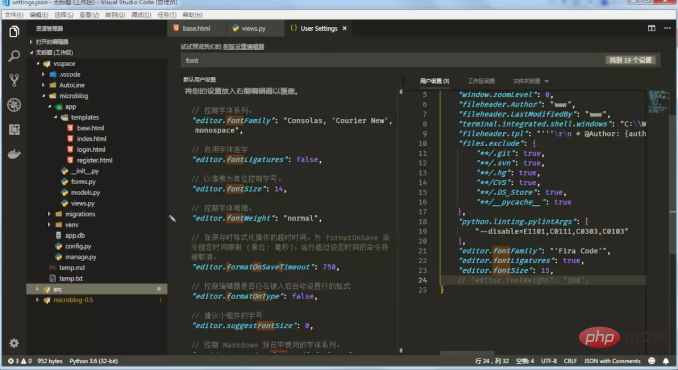The height and width of the screenshot is (370, 678).
Task: Click the UTF-8 encoding indicator
Action: (x=549, y=361)
